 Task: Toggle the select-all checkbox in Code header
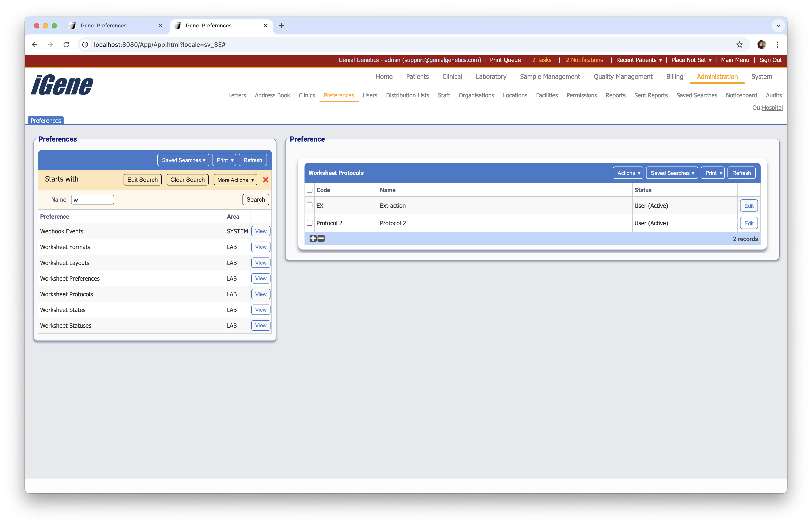[x=309, y=190]
